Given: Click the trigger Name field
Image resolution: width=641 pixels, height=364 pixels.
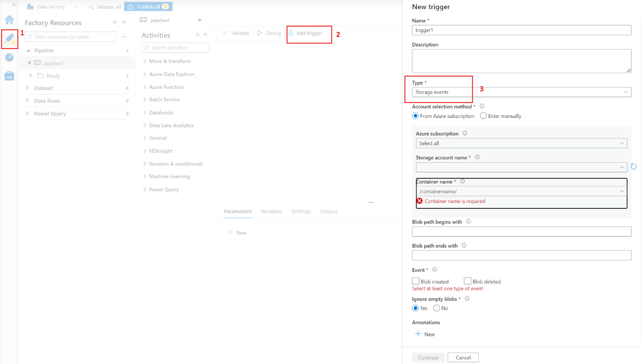Looking at the screenshot, I should pyautogui.click(x=521, y=30).
